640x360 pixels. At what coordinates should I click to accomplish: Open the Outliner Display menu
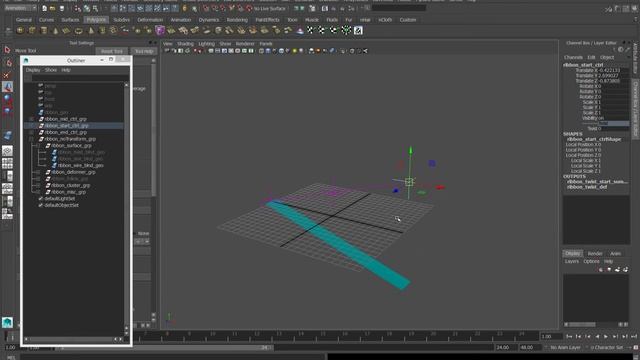point(33,70)
